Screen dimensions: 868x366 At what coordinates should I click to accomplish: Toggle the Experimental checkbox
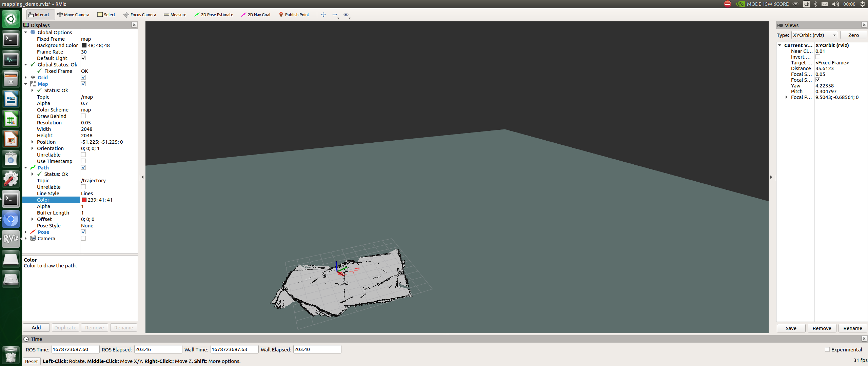827,349
